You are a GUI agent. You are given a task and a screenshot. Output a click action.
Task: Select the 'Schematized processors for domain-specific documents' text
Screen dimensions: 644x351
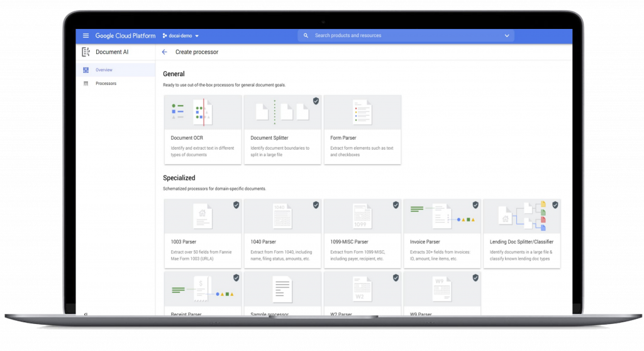click(x=214, y=189)
